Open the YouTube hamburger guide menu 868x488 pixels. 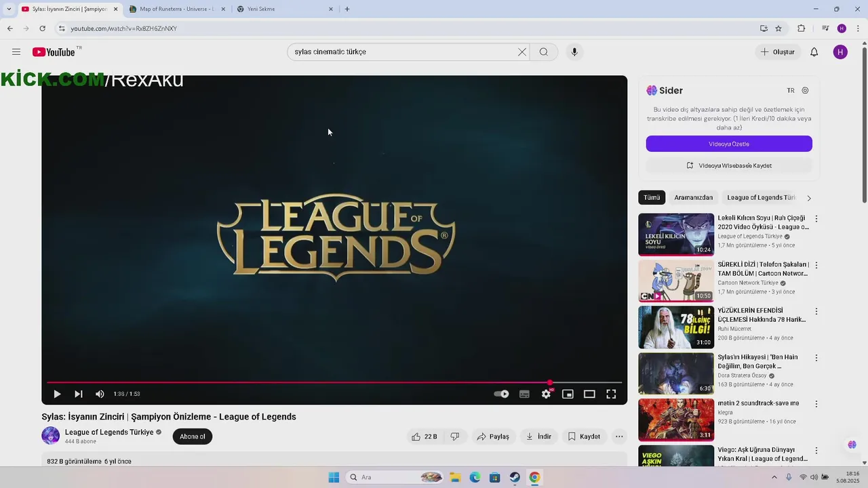coord(16,52)
